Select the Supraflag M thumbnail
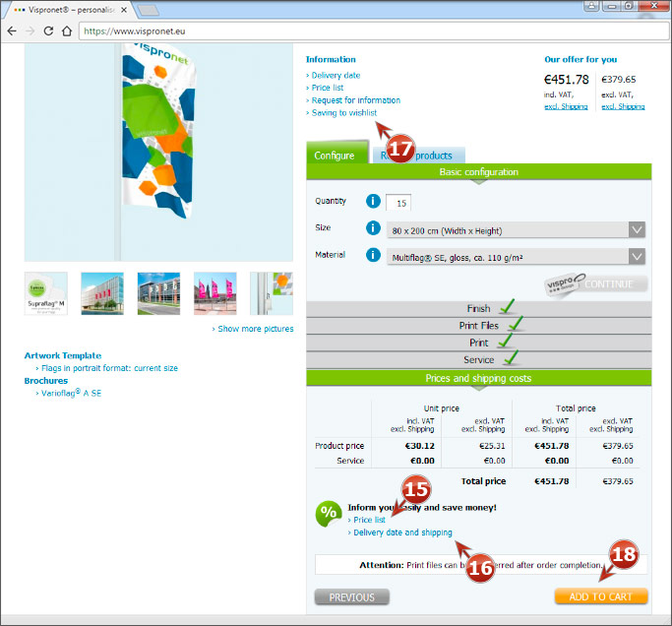Image resolution: width=672 pixels, height=626 pixels. 46,293
